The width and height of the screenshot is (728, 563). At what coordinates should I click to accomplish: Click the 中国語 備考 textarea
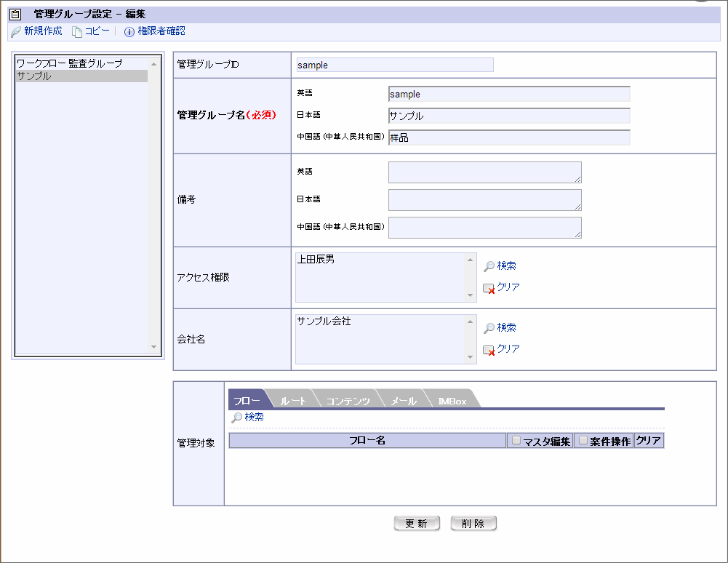tap(484, 228)
